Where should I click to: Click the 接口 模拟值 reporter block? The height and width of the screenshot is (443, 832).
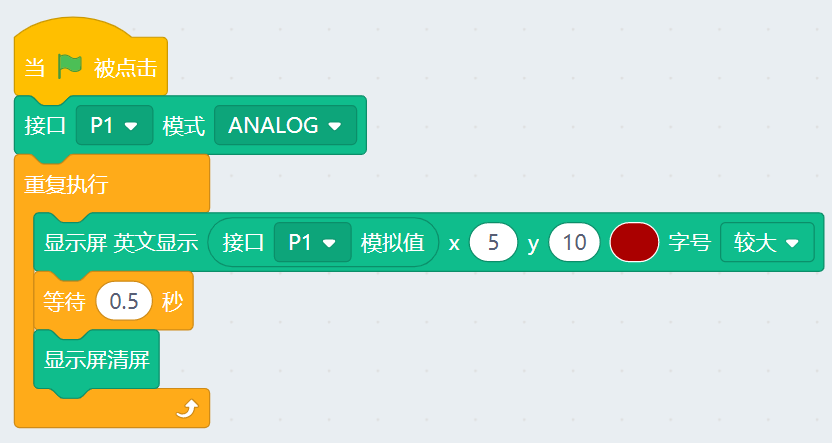click(x=324, y=242)
